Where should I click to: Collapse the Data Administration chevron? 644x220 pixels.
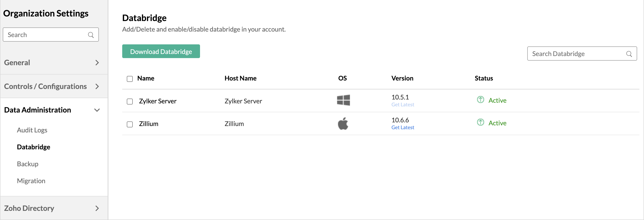point(97,110)
